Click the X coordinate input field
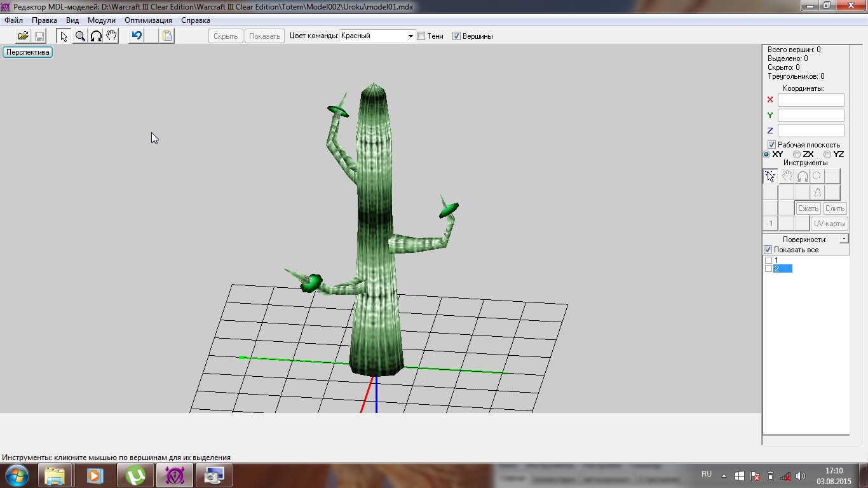868x488 pixels. [811, 100]
